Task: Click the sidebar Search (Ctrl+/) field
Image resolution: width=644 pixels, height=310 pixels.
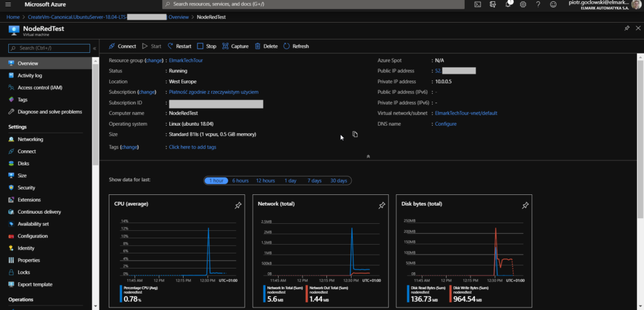Action: pyautogui.click(x=49, y=48)
